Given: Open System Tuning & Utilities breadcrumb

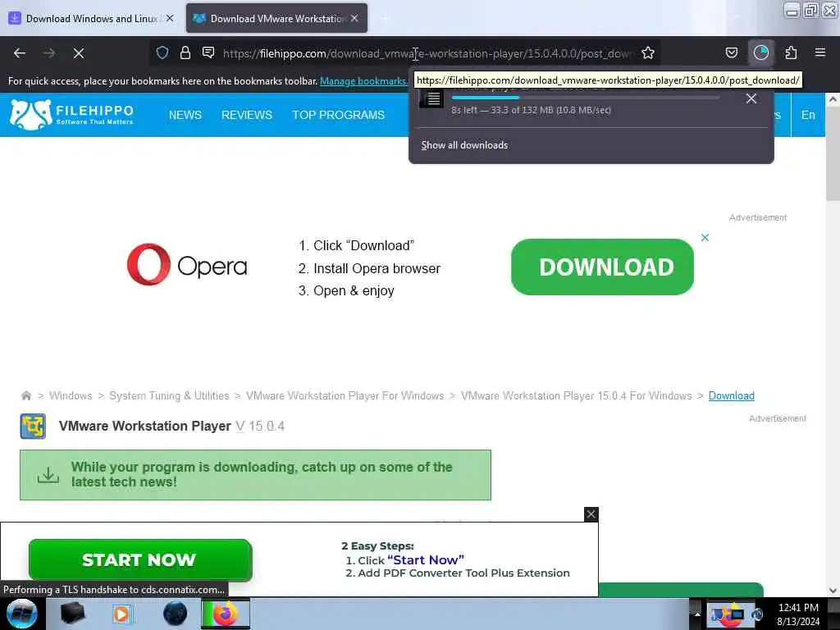Looking at the screenshot, I should click(169, 396).
